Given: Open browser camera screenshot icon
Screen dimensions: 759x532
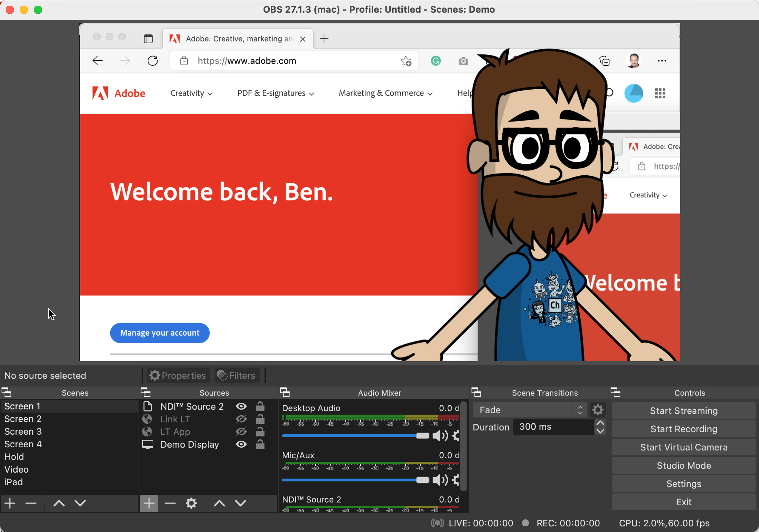Looking at the screenshot, I should [x=463, y=61].
